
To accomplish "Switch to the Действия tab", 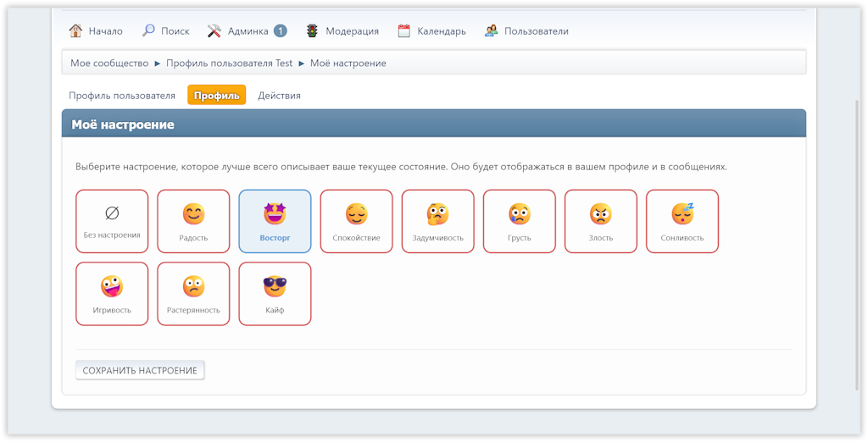I will (x=279, y=95).
